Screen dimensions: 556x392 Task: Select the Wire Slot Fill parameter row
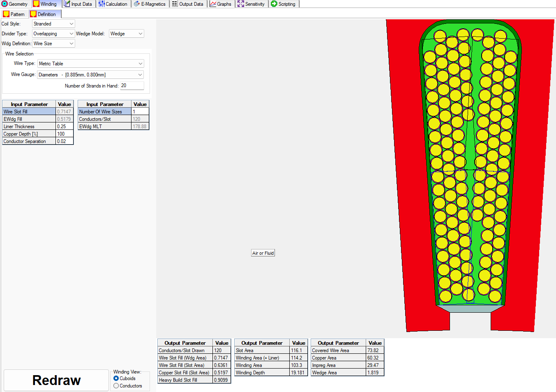[x=37, y=112]
